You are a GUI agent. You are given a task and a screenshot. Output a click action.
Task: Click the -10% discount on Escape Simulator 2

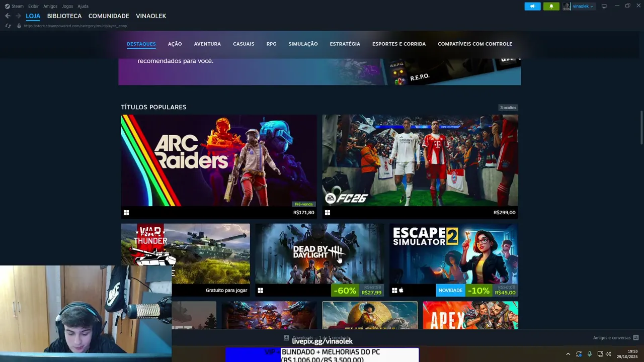pyautogui.click(x=478, y=291)
